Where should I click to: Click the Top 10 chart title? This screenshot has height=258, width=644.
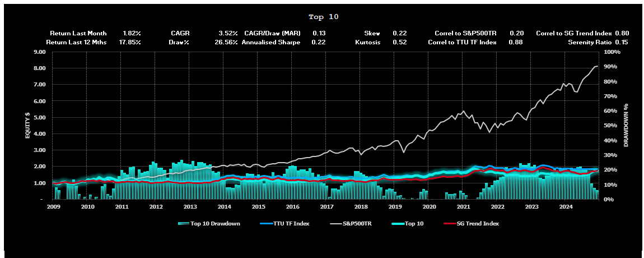pos(324,17)
